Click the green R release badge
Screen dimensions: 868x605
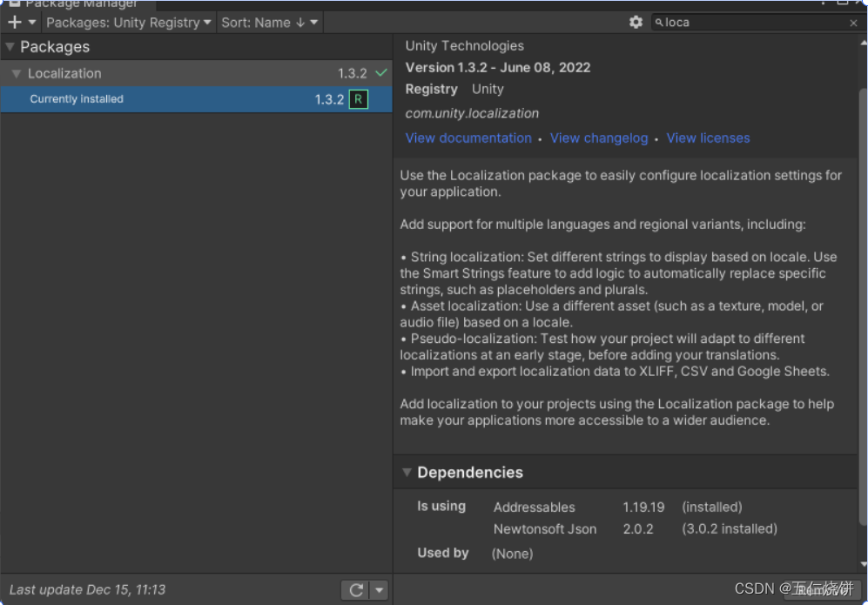tap(358, 99)
